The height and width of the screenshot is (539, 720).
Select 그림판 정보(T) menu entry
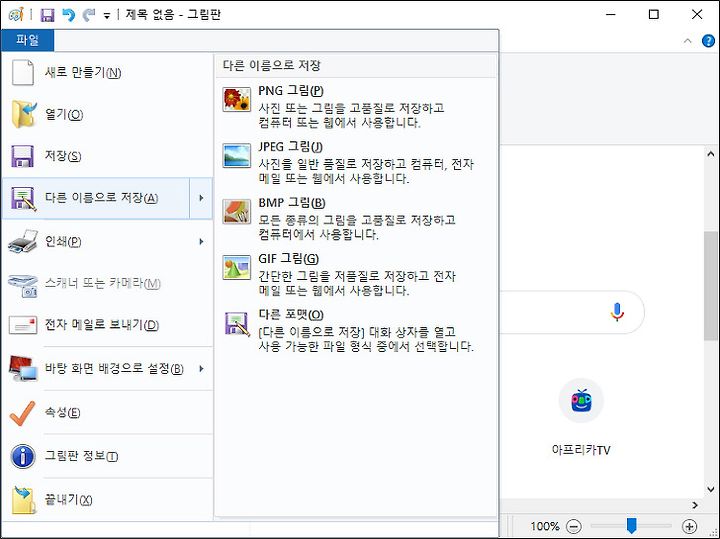coord(107,456)
